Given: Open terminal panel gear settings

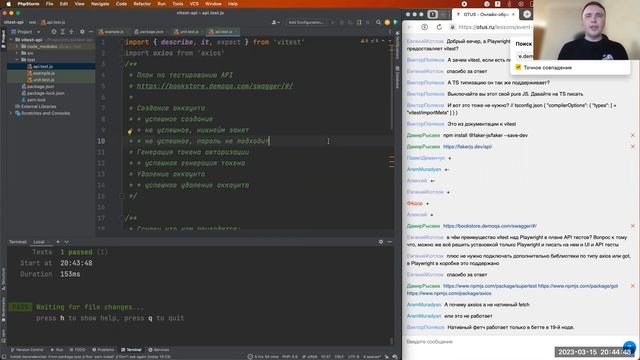Looking at the screenshot, I should pos(381,242).
